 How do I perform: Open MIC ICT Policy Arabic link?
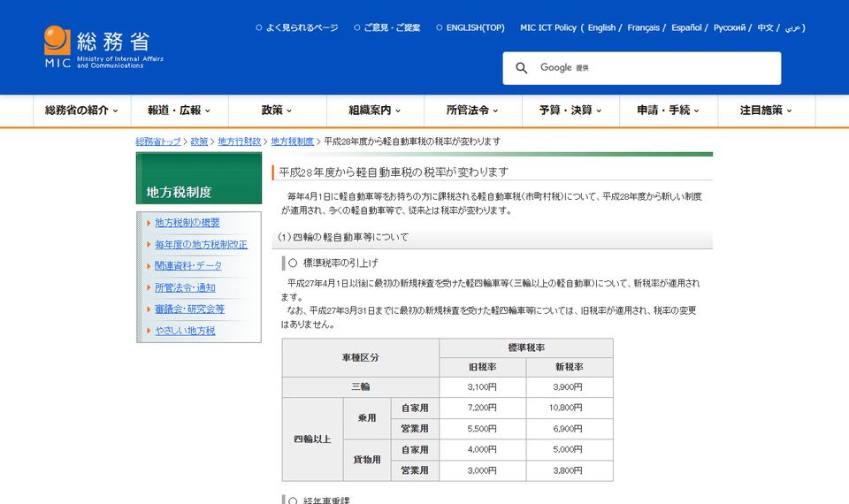coord(792,27)
